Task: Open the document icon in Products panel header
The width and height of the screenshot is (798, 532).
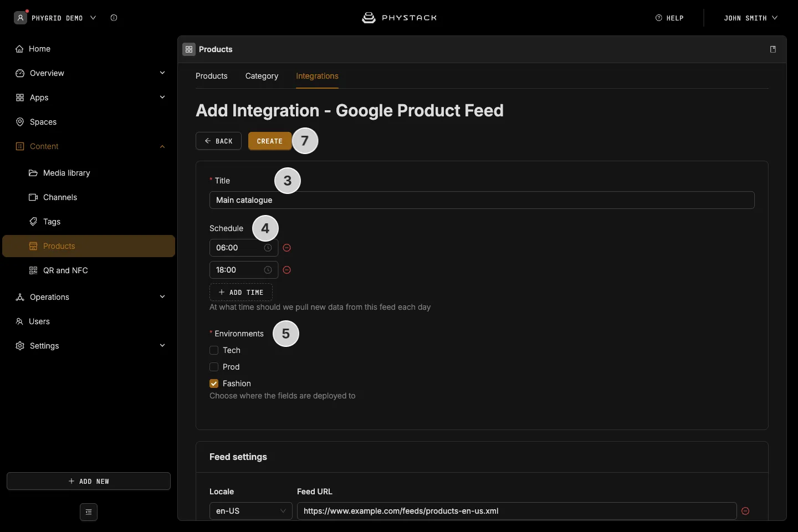Action: coord(773,49)
